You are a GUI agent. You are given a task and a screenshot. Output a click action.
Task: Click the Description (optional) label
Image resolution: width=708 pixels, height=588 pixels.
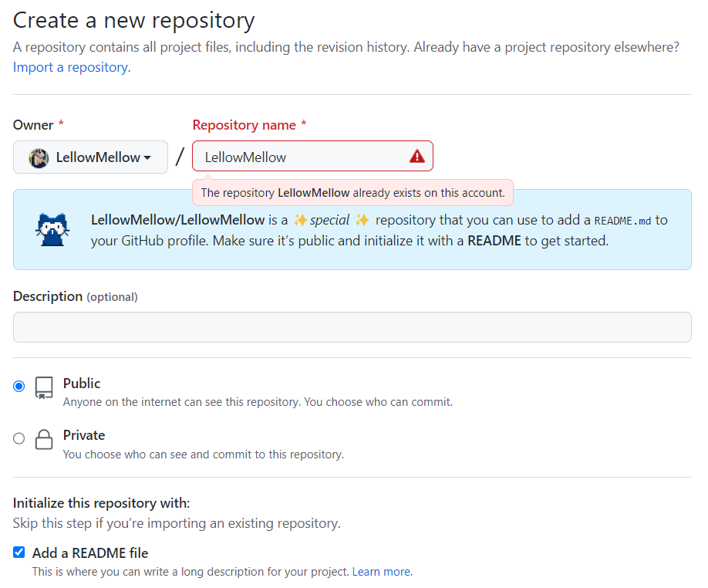click(76, 296)
